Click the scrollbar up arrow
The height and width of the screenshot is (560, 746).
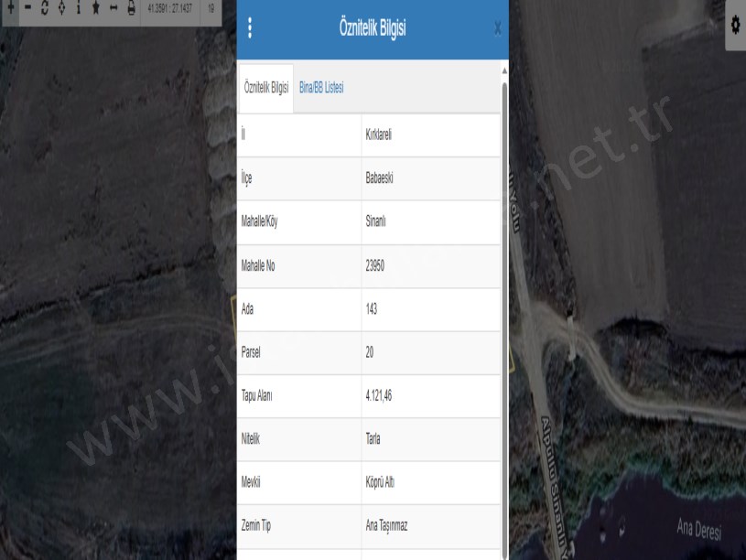click(x=504, y=70)
